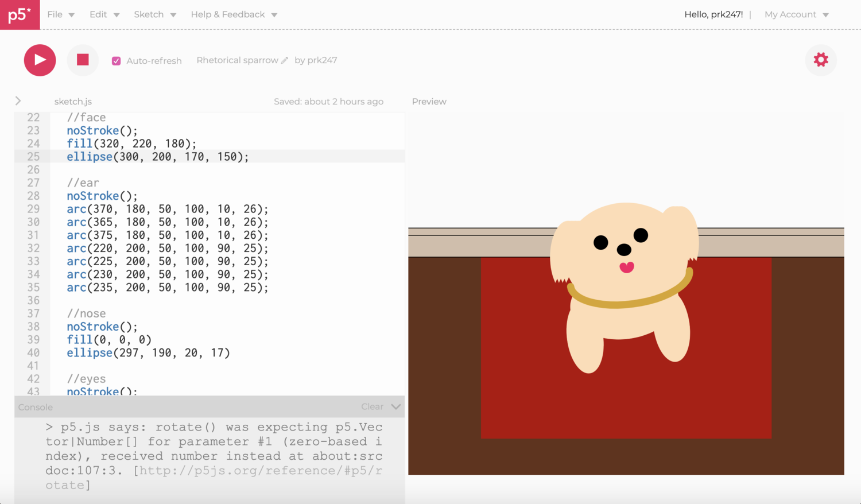Click the Preview label
Image resolution: width=861 pixels, height=504 pixels.
[429, 102]
